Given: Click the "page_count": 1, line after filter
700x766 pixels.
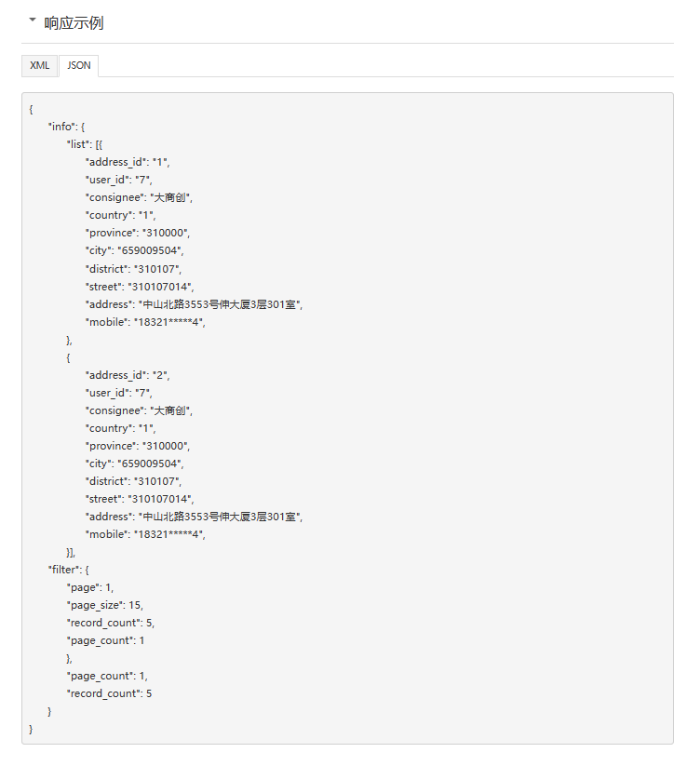Looking at the screenshot, I should click(107, 676).
